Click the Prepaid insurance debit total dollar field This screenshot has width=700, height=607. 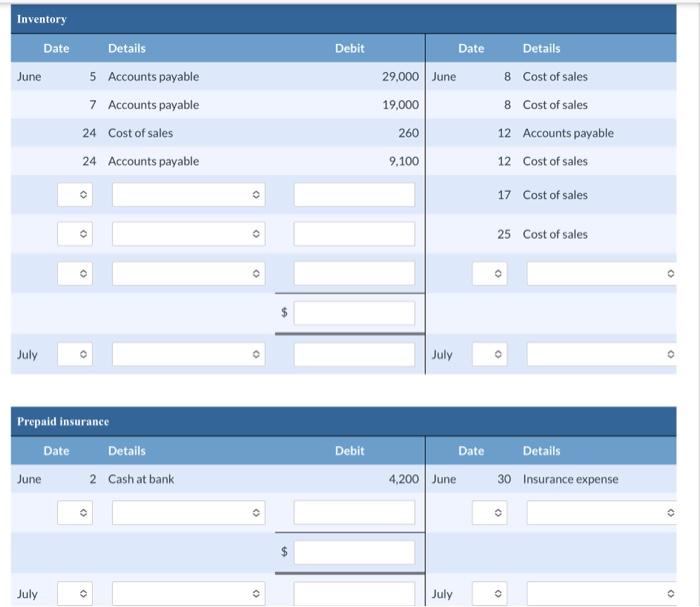point(354,552)
